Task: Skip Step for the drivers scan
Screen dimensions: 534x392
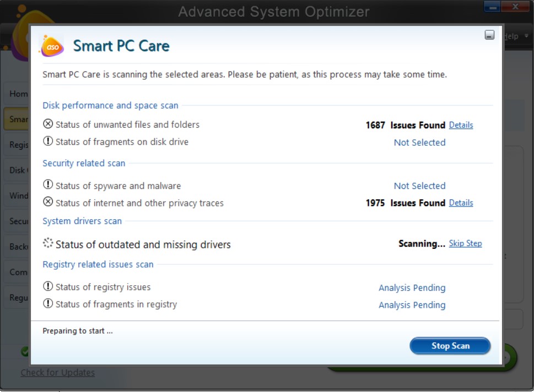Action: (465, 243)
